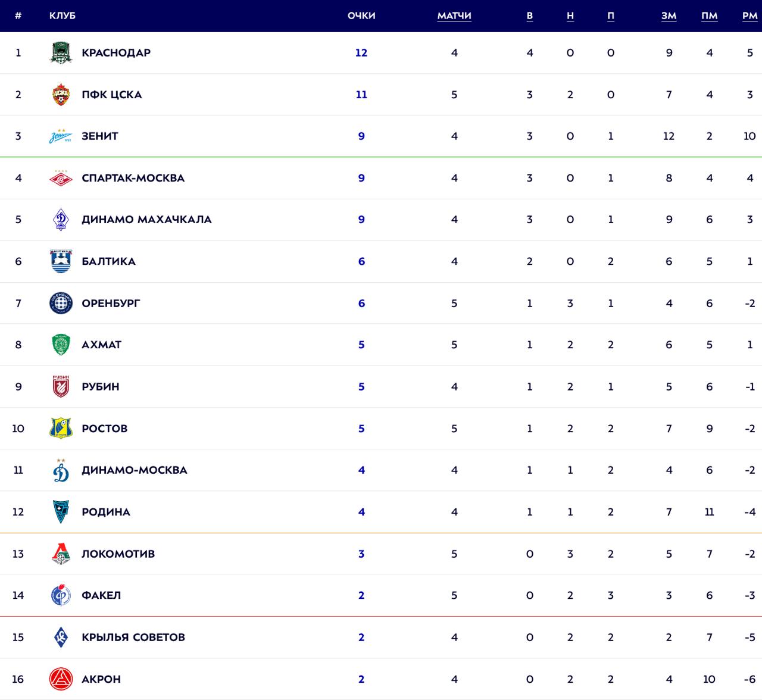The image size is (762, 700).
Task: Open the ФАКЕЛ club name link
Action: pyautogui.click(x=101, y=595)
